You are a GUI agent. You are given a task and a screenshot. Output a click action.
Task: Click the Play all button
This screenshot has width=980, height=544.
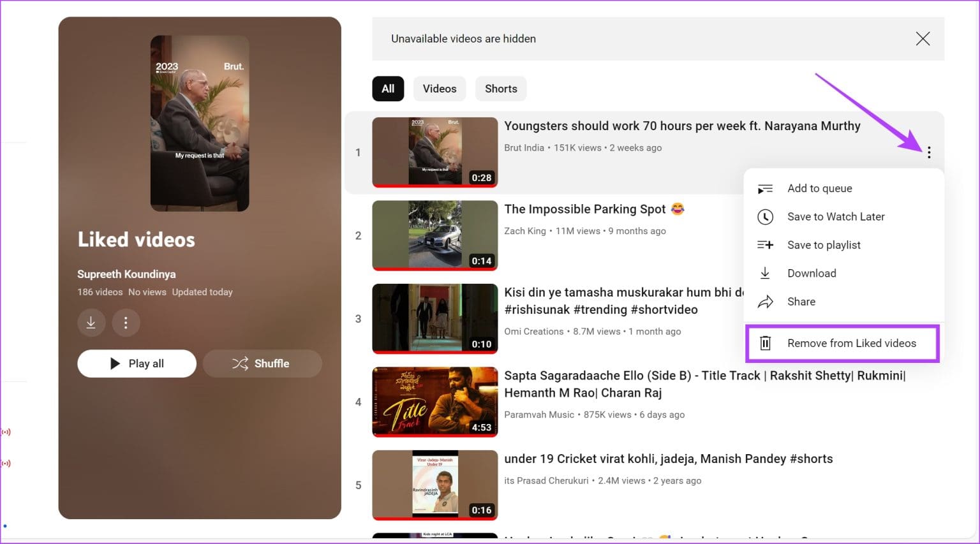point(137,364)
